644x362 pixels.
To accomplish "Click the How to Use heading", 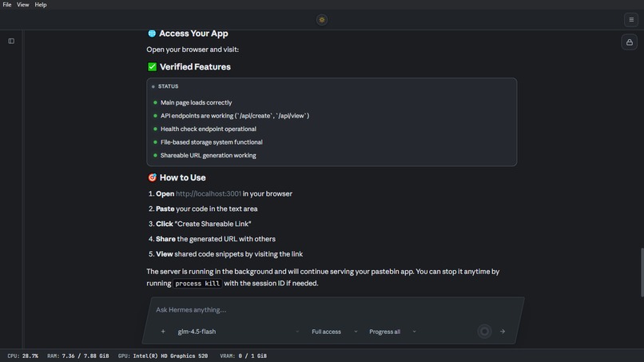I will click(182, 177).
